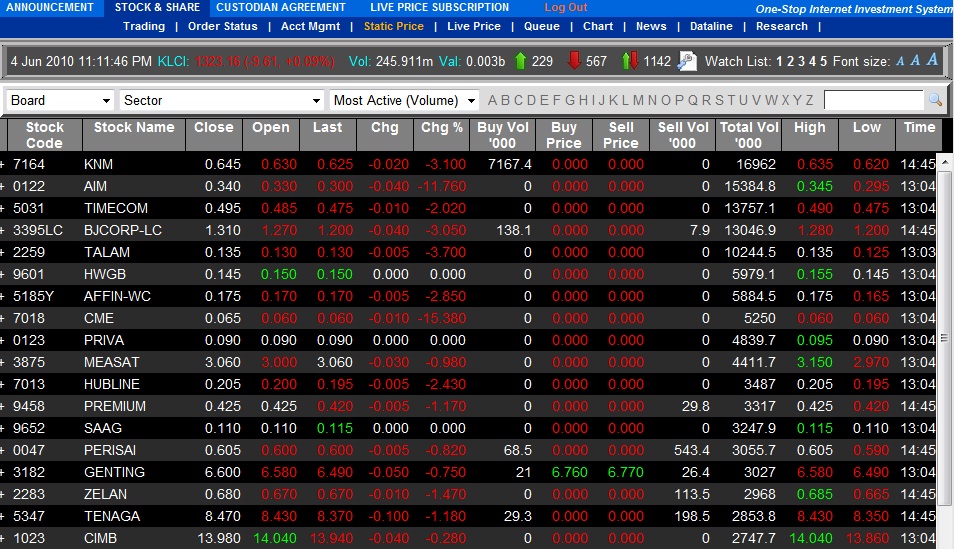Click the table scrollbar up arrow
The image size is (954, 549).
click(x=945, y=162)
